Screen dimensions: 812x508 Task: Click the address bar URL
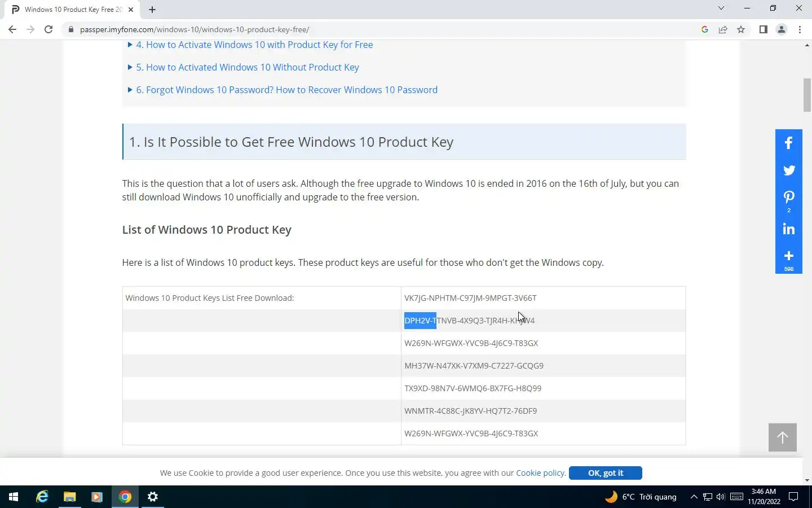(195, 29)
